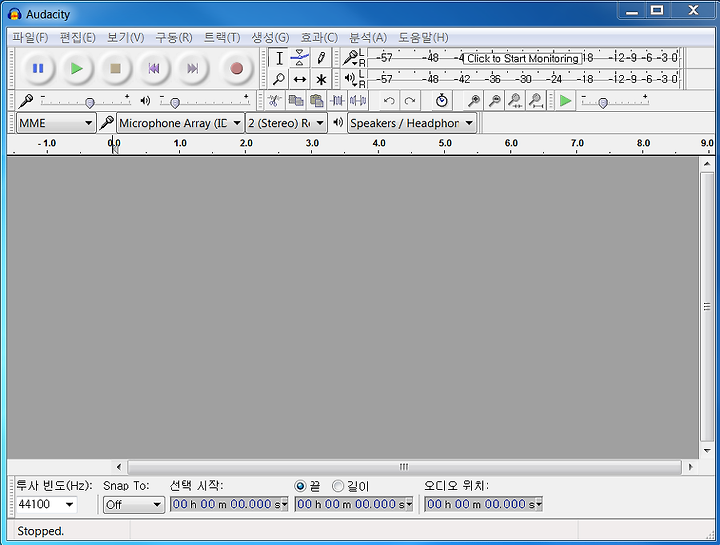Click the Zoom In magnifier icon

(x=473, y=101)
